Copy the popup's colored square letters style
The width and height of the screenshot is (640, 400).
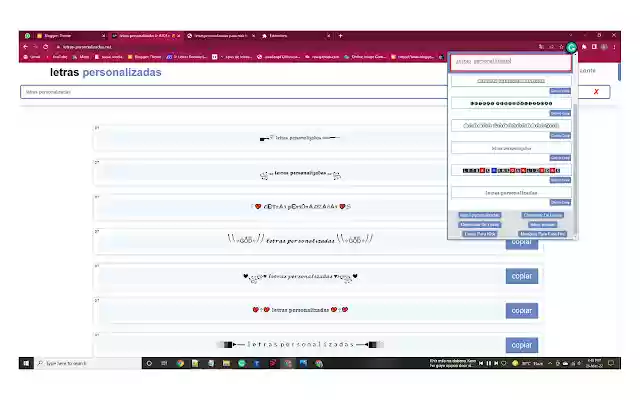click(x=560, y=180)
